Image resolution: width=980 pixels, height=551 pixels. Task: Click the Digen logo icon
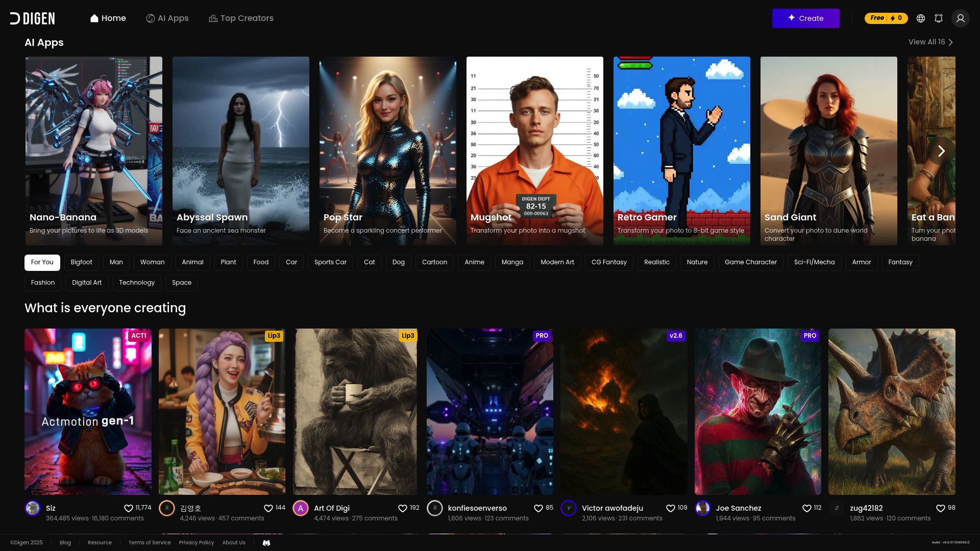pyautogui.click(x=15, y=18)
